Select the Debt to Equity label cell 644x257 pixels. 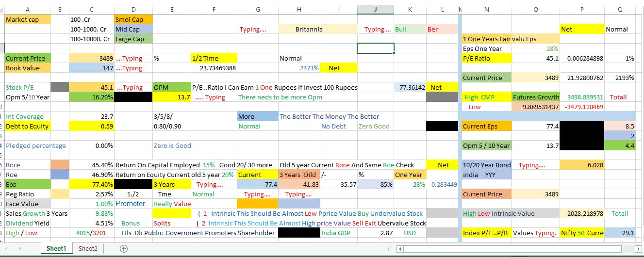[x=27, y=126]
